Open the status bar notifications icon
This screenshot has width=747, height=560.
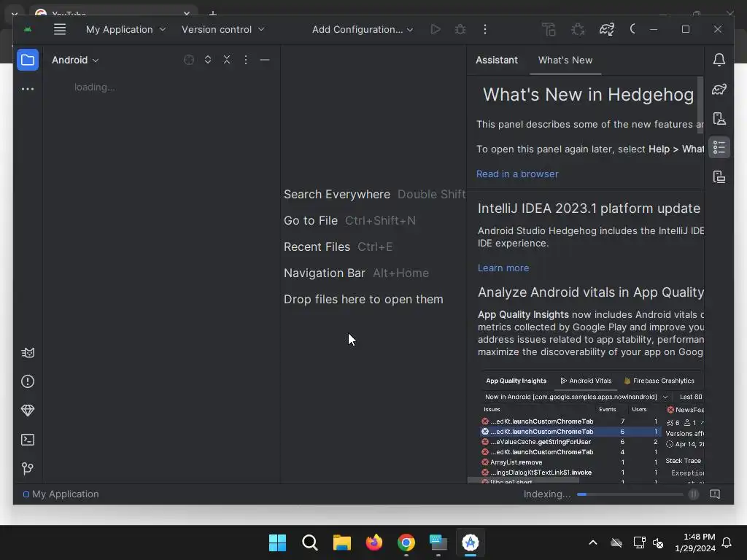pyautogui.click(x=715, y=494)
